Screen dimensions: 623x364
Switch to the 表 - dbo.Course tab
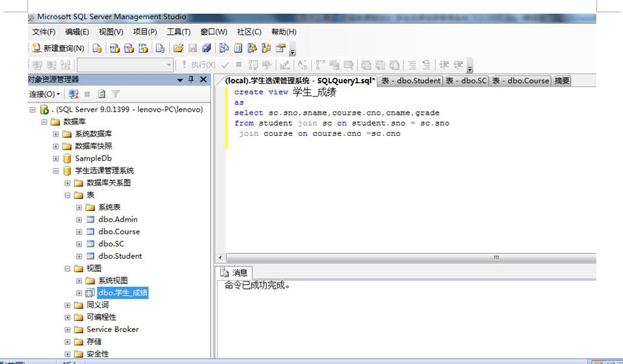click(x=520, y=81)
